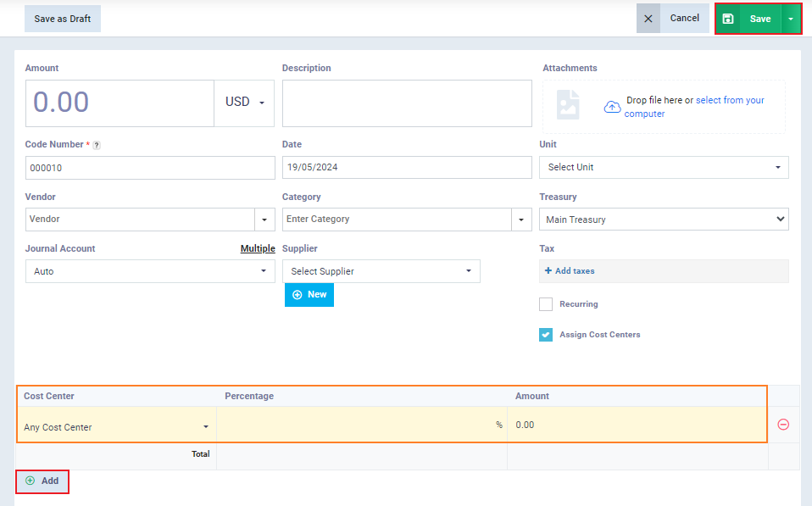Click the cloud upload icon in Attachments

coord(612,107)
